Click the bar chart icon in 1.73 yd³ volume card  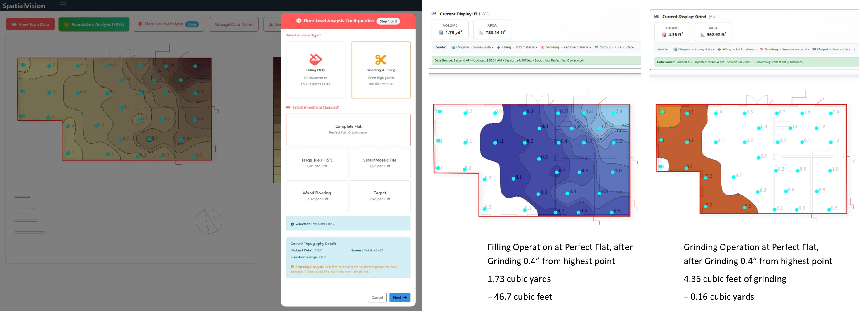[441, 33]
